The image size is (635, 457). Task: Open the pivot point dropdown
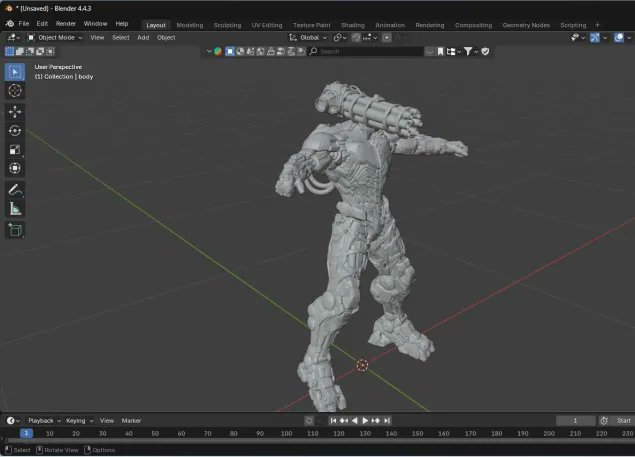tap(340, 38)
